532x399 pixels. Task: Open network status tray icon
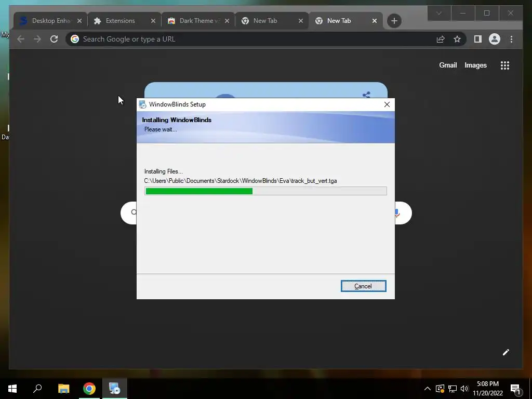[x=453, y=389]
